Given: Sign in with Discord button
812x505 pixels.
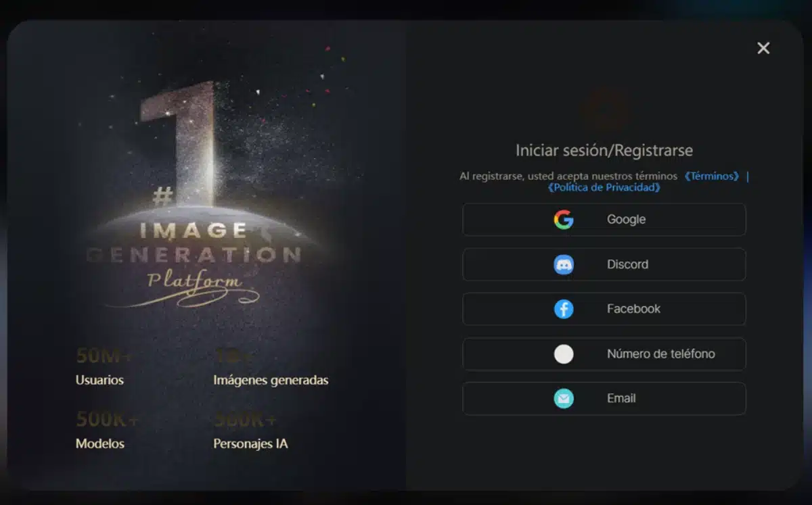Looking at the screenshot, I should [x=604, y=264].
